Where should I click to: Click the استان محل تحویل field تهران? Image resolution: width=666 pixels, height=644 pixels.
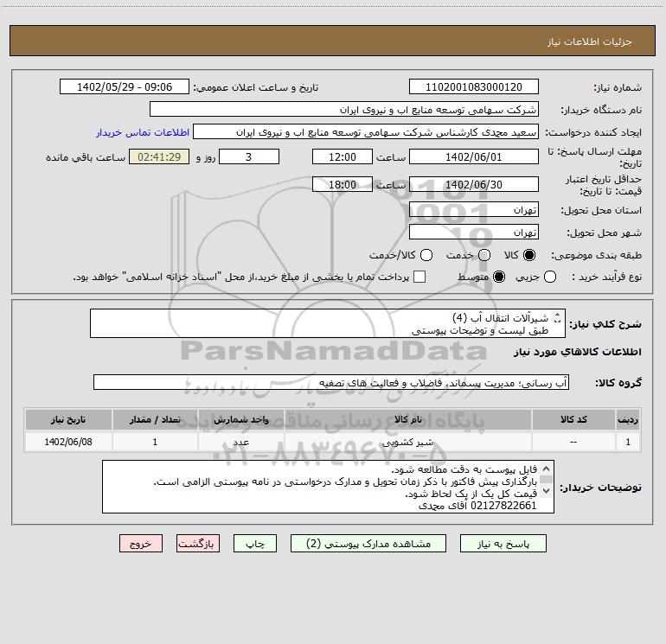474,210
